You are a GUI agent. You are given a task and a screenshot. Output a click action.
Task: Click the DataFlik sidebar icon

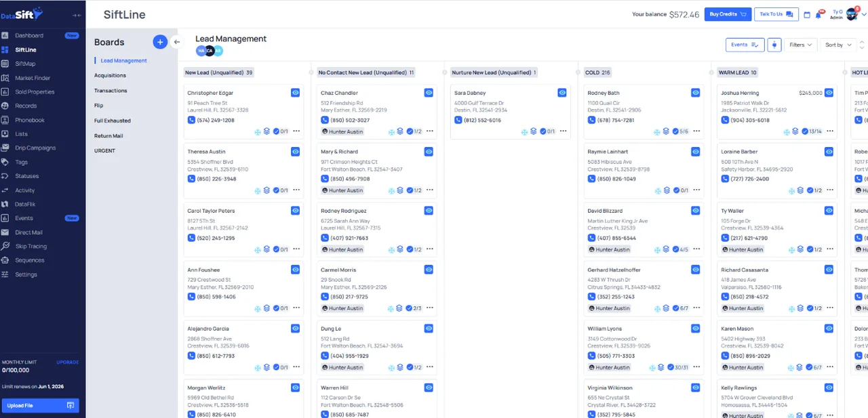pos(5,204)
